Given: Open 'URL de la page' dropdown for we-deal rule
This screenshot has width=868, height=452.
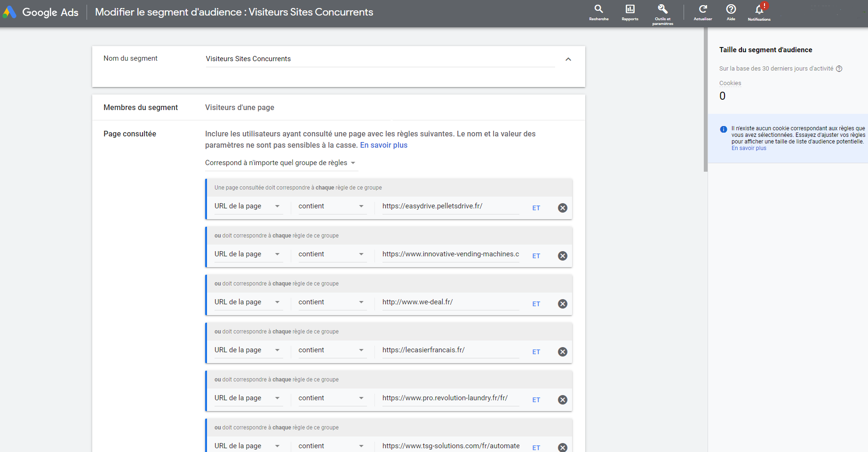Looking at the screenshot, I should click(x=248, y=302).
